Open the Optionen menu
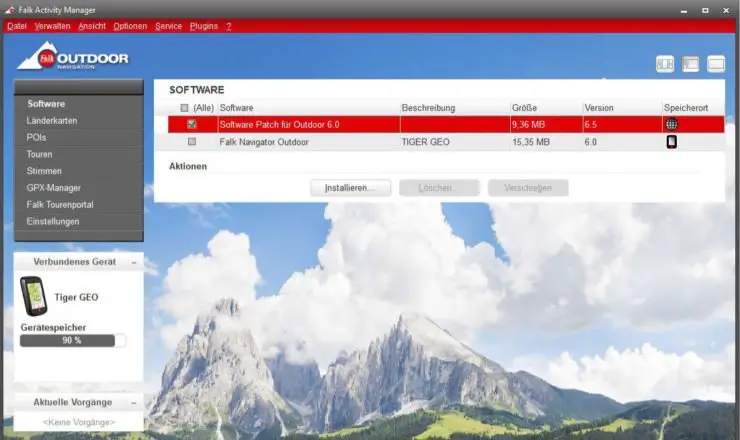740x440 pixels. pyautogui.click(x=130, y=26)
